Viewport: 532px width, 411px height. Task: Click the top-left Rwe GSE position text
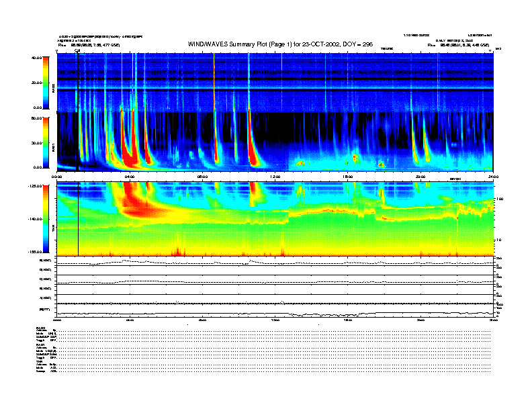tap(89, 45)
